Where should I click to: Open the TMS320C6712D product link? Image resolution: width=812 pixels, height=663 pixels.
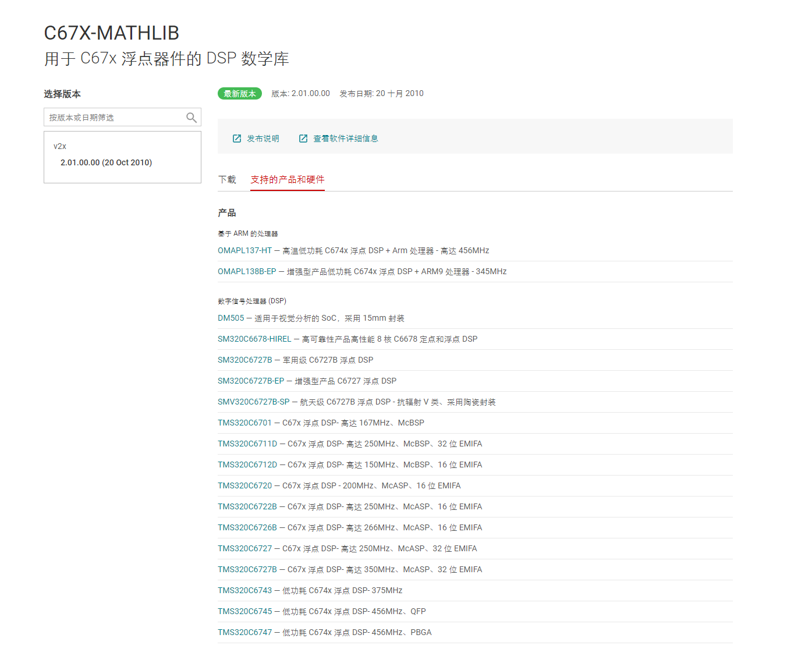247,465
